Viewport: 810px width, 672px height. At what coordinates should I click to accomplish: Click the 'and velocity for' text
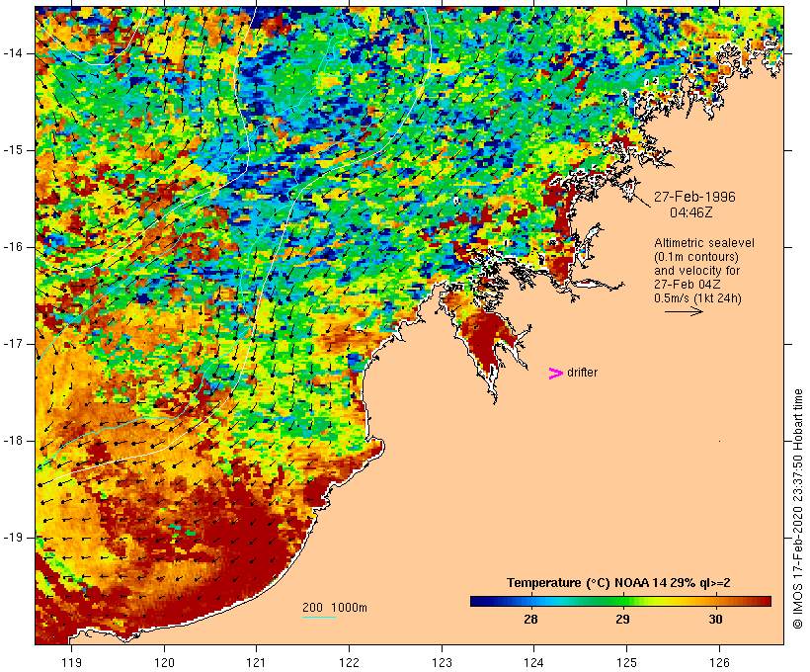pos(696,271)
